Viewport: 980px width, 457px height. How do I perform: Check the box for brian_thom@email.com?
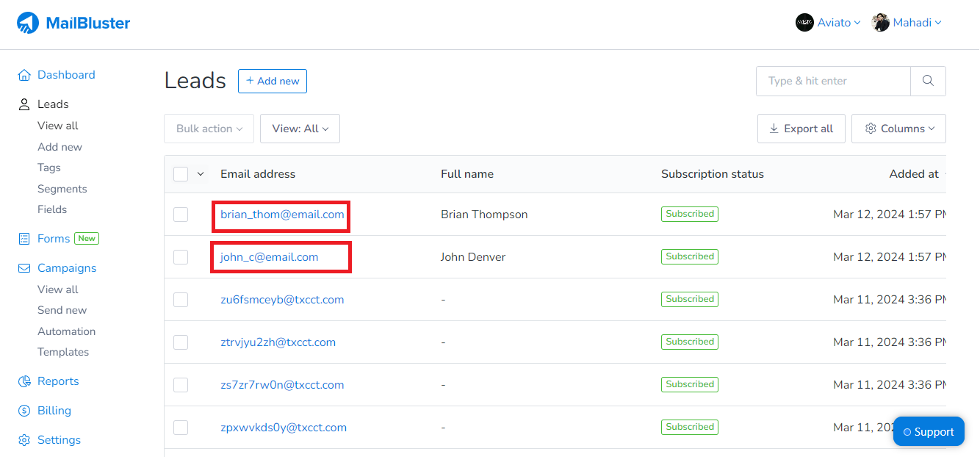click(x=181, y=215)
